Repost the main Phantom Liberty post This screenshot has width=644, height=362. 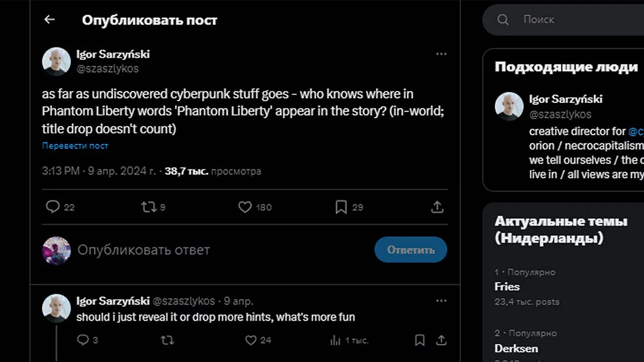(148, 207)
